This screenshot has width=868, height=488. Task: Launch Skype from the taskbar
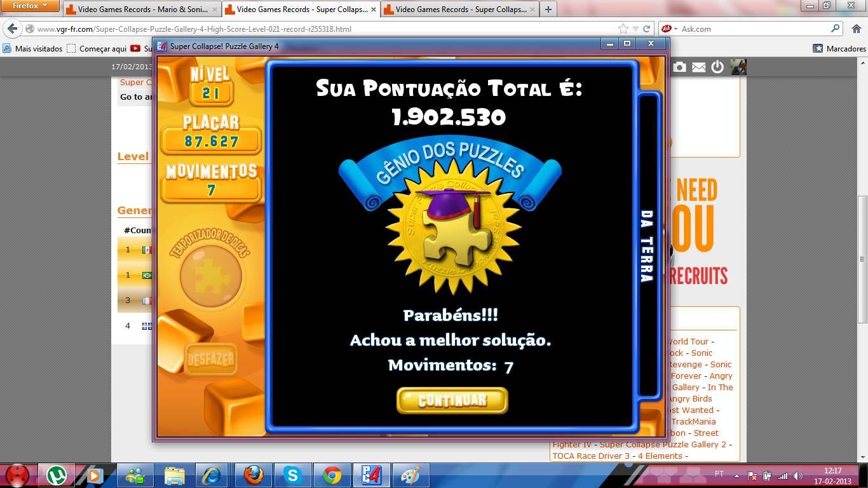(x=292, y=475)
